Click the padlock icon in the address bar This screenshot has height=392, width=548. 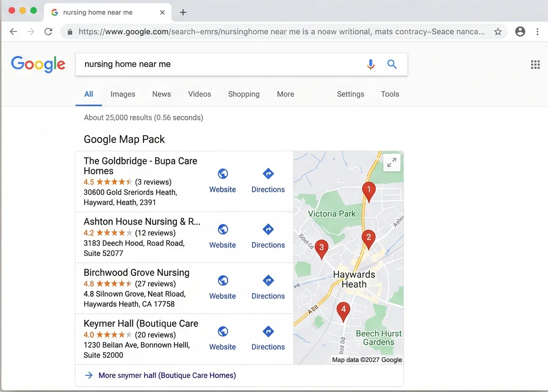[x=70, y=32]
